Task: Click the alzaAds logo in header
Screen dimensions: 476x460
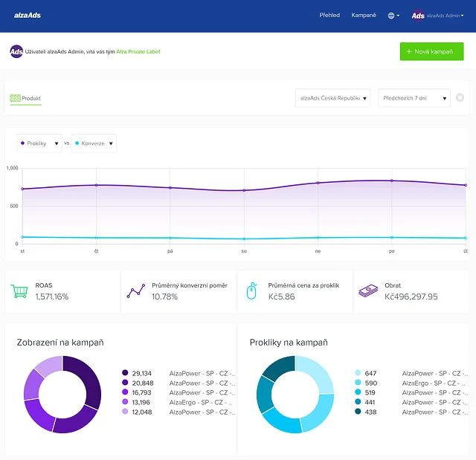Action: pyautogui.click(x=28, y=16)
